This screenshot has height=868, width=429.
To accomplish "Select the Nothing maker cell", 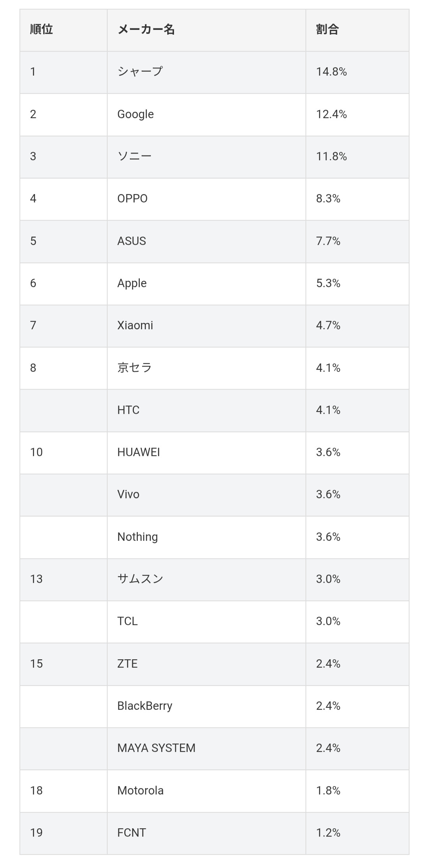I will pyautogui.click(x=137, y=537).
